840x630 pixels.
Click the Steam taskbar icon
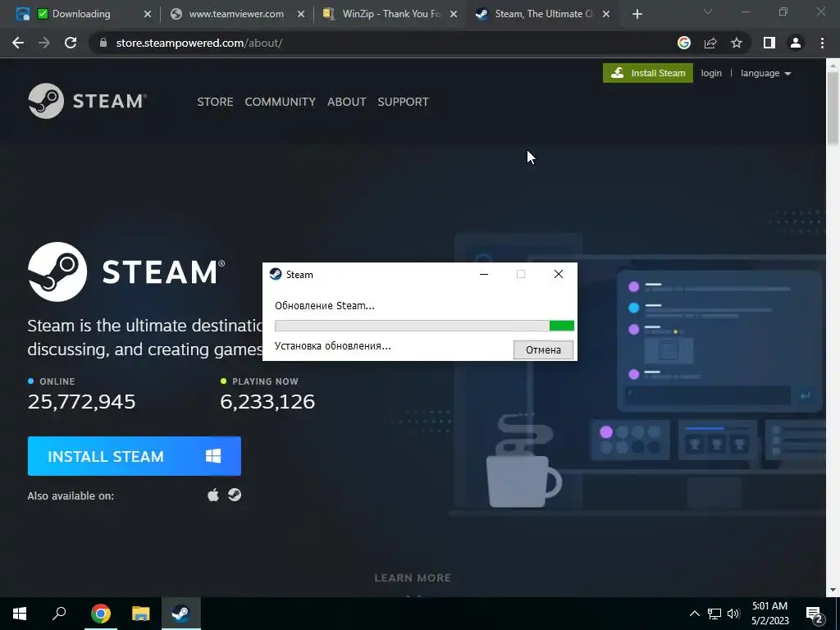(181, 614)
